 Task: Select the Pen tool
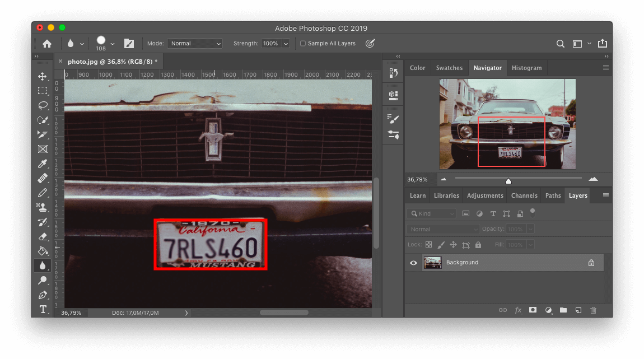(43, 295)
